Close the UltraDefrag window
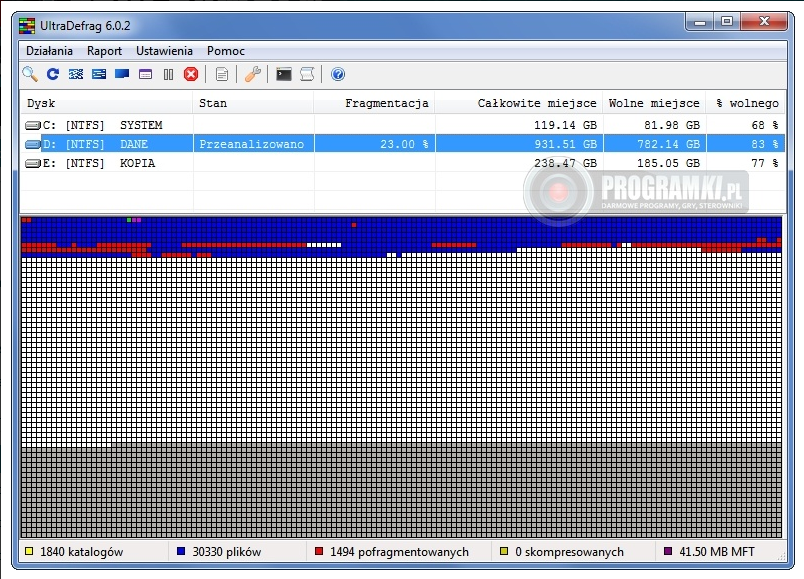The width and height of the screenshot is (804, 579). [763, 22]
